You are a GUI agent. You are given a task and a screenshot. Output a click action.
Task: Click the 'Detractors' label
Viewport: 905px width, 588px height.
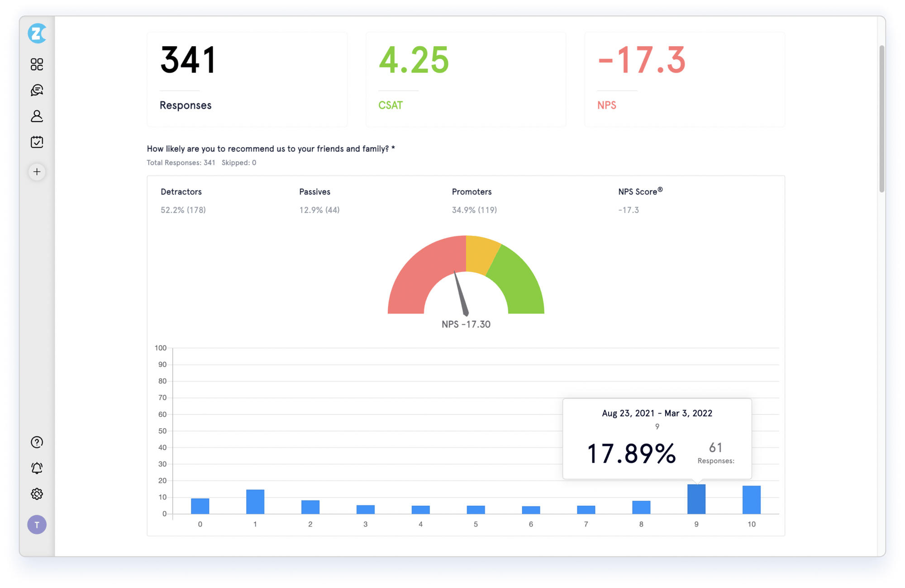[181, 192]
